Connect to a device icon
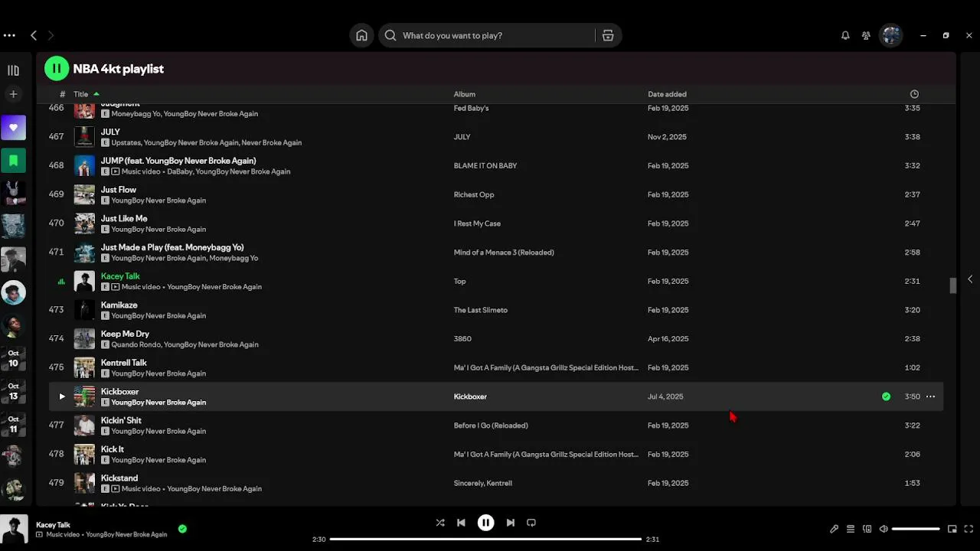The height and width of the screenshot is (551, 980). click(867, 529)
